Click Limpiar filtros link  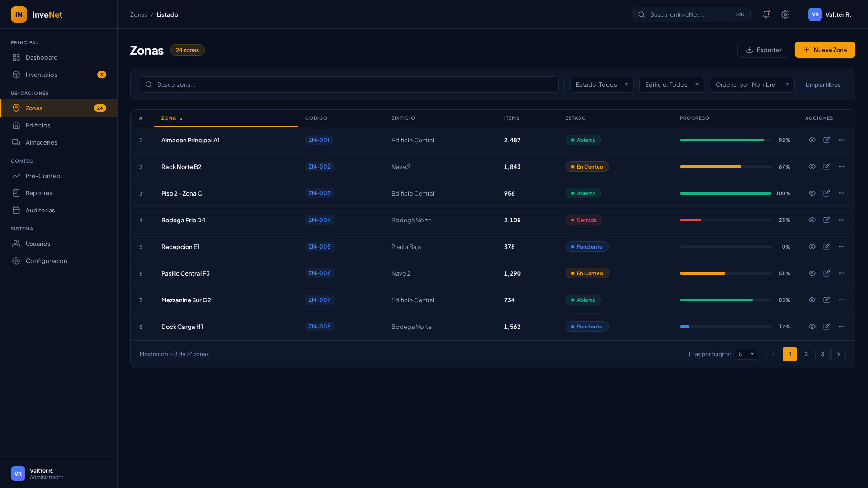[x=823, y=85]
